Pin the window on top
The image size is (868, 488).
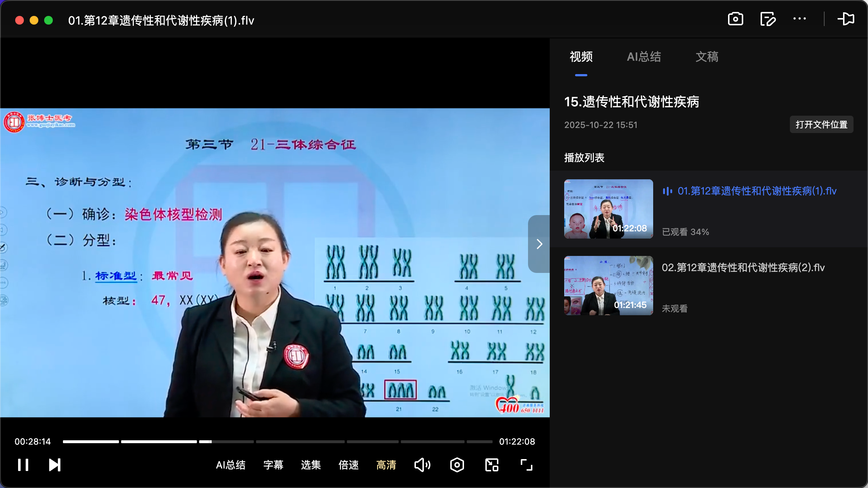(x=846, y=19)
